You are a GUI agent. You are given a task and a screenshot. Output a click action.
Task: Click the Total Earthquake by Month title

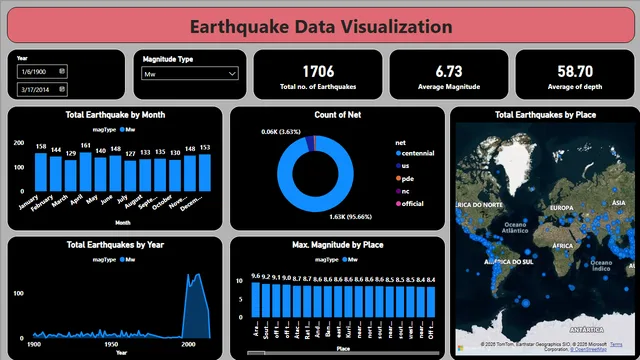[115, 115]
